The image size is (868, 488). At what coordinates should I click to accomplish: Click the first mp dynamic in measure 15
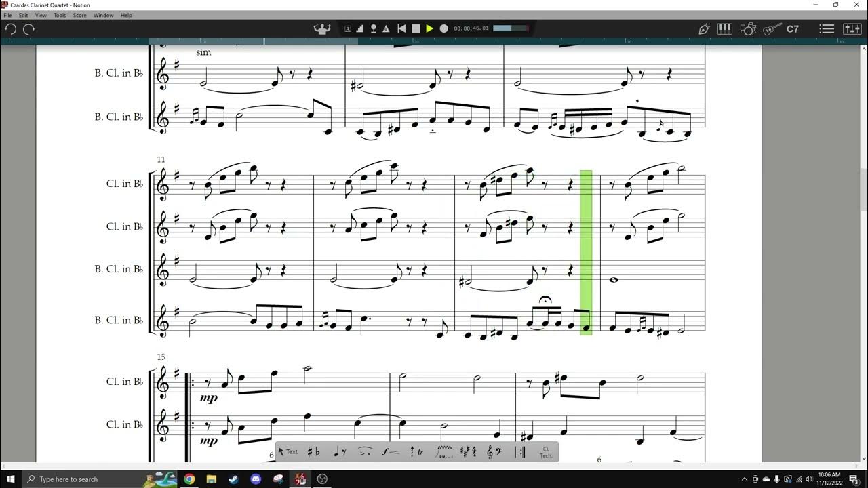(209, 398)
